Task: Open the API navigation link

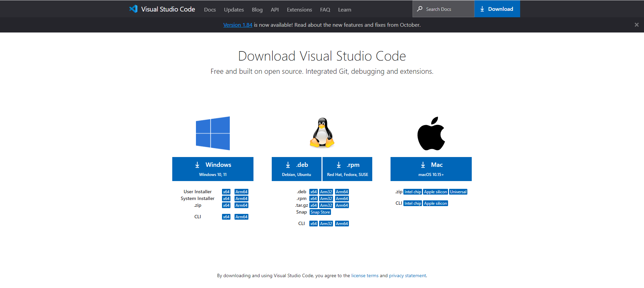Action: coord(275,9)
